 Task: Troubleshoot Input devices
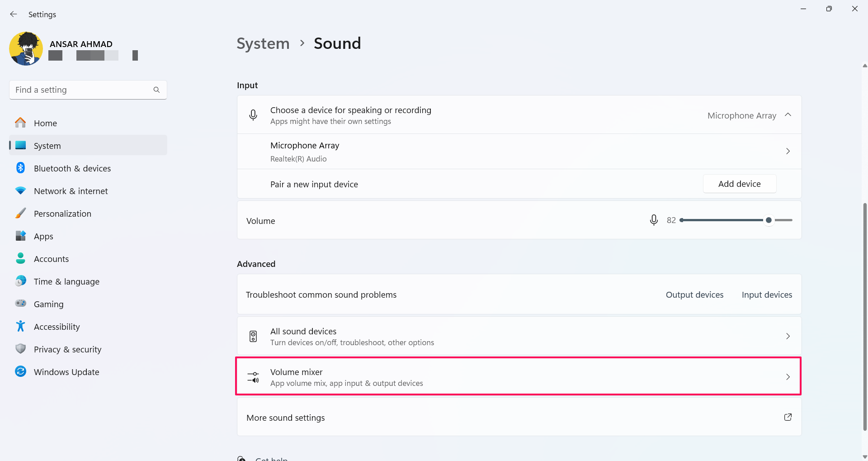pos(767,295)
